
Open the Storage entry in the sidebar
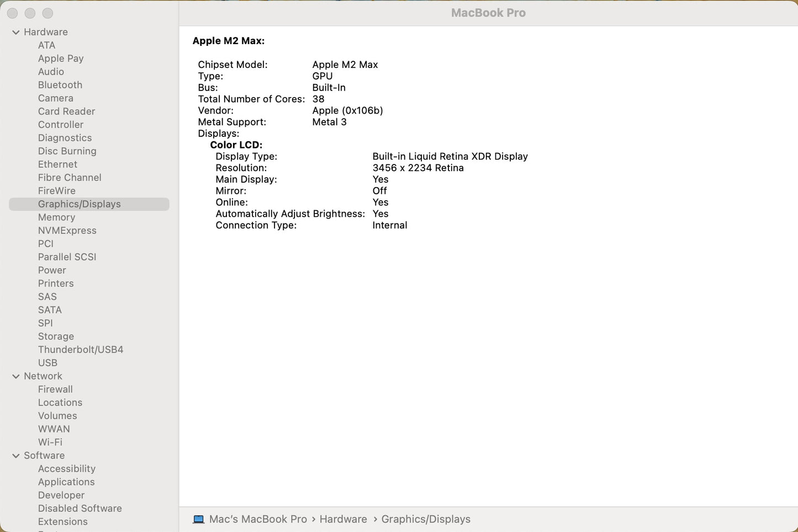click(56, 337)
